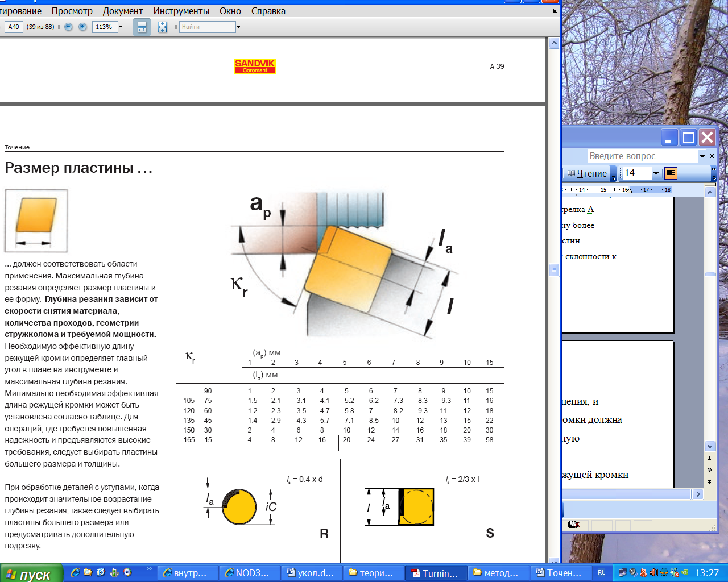Click the PDF scrollbar up arrow

tap(554, 43)
